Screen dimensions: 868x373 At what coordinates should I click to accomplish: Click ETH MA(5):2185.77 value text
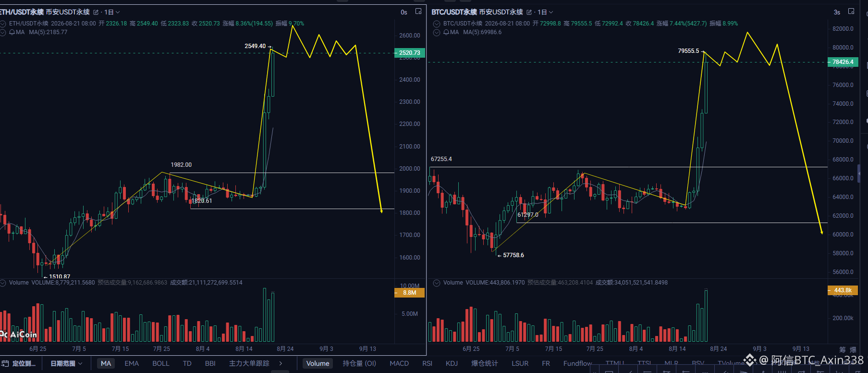click(48, 32)
